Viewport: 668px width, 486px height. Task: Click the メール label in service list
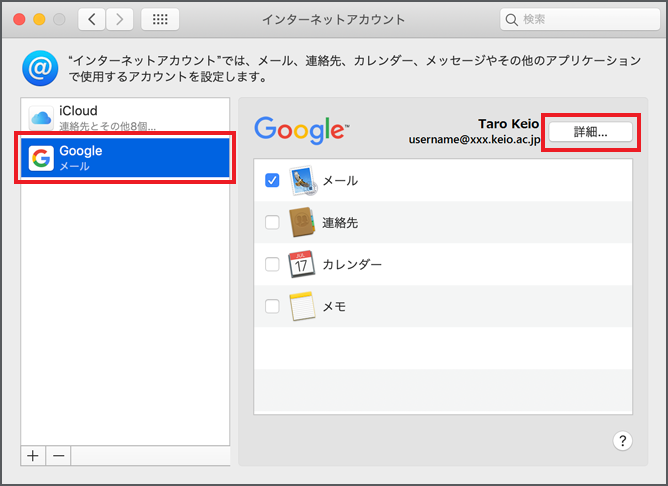[340, 181]
